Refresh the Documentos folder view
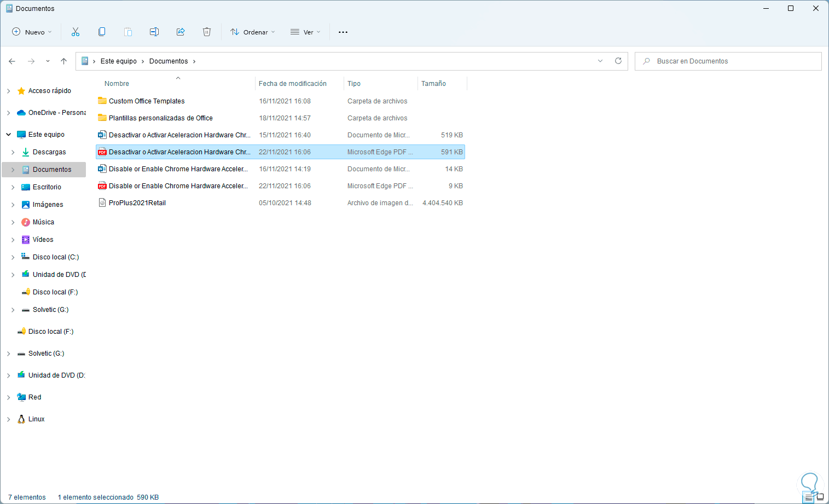The image size is (829, 504). point(618,61)
